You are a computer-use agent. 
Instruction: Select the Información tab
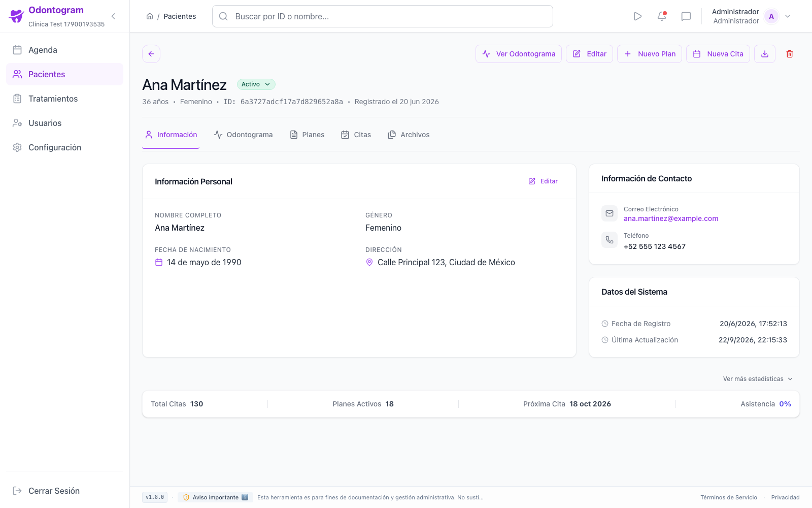pyautogui.click(x=171, y=135)
